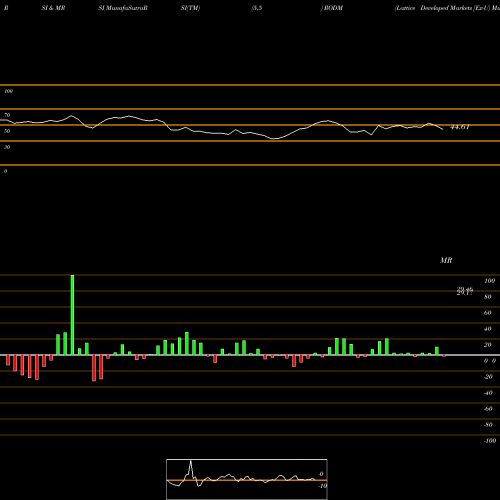Click the 'SI & MR' header text
The height and width of the screenshot is (500, 500).
(53, 8)
